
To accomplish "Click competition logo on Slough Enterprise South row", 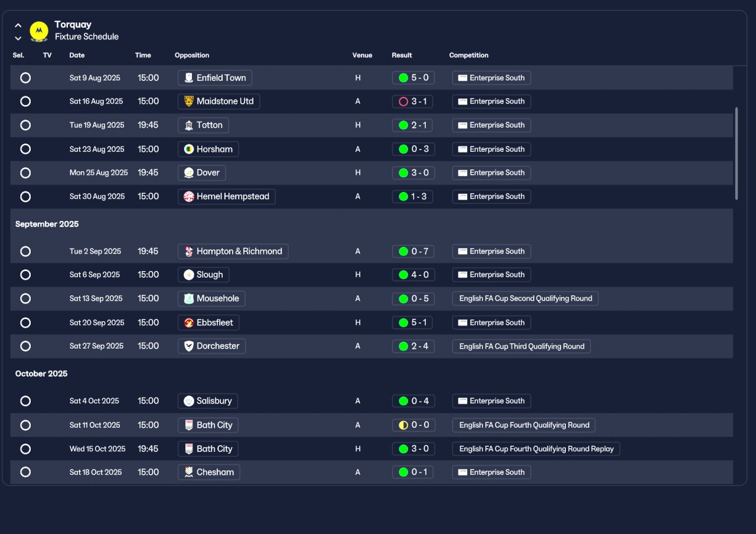I will pos(462,275).
